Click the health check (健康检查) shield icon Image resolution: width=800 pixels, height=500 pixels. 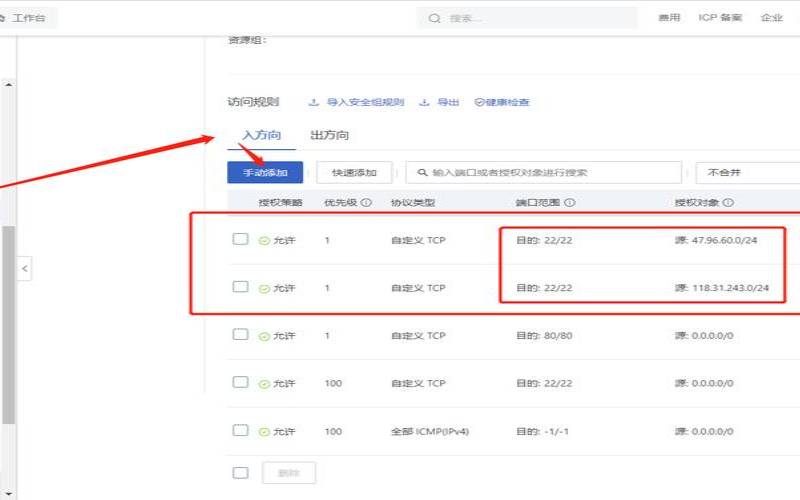[x=479, y=102]
